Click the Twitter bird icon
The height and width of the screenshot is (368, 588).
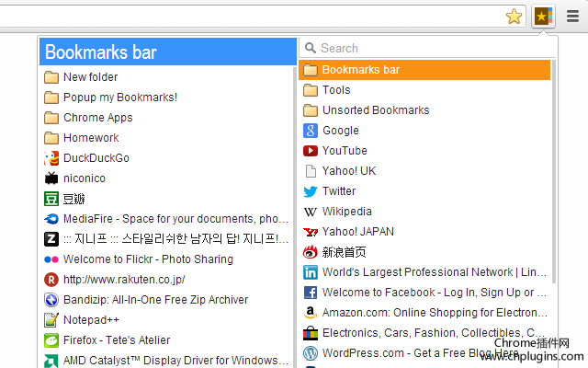[311, 191]
